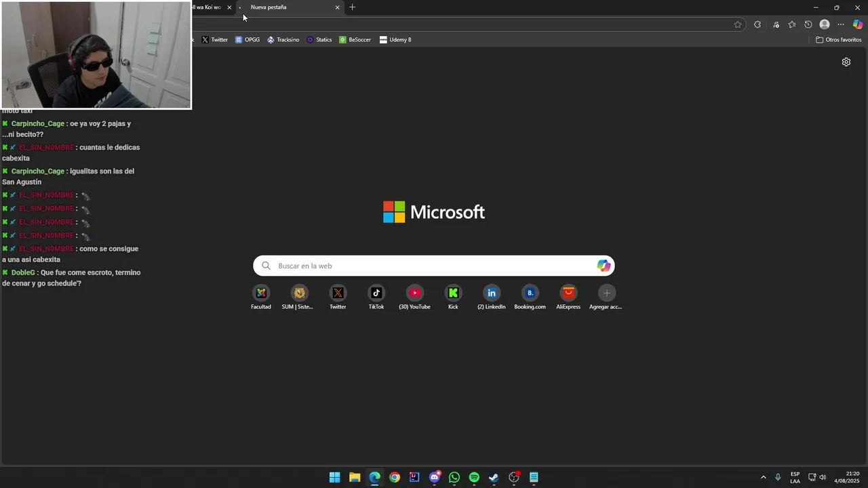Open the Favorites list icon
The height and width of the screenshot is (488, 868).
792,24
